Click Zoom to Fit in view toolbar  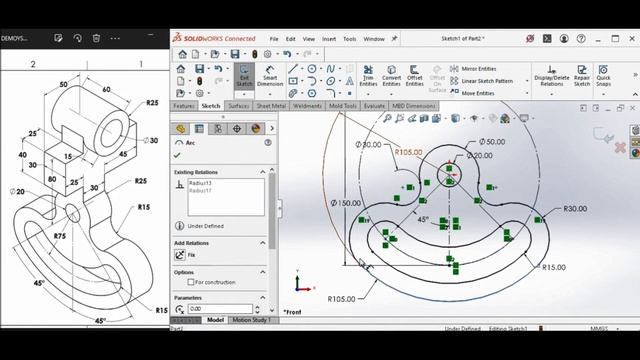point(387,118)
